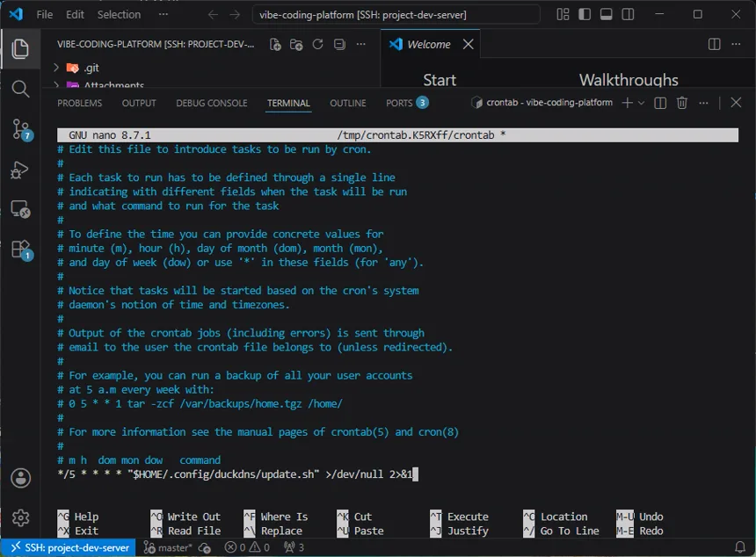Kill the terminal with trash icon
The width and height of the screenshot is (756, 557).
(x=682, y=103)
